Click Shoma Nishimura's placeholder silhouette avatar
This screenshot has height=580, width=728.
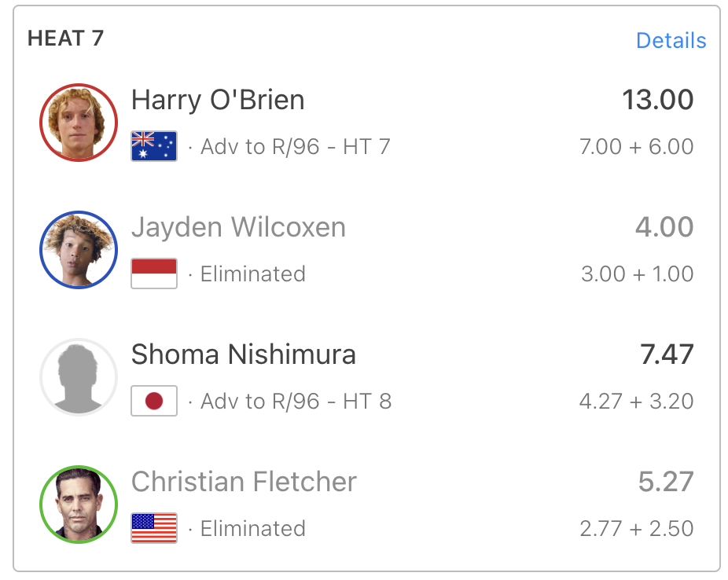78,377
